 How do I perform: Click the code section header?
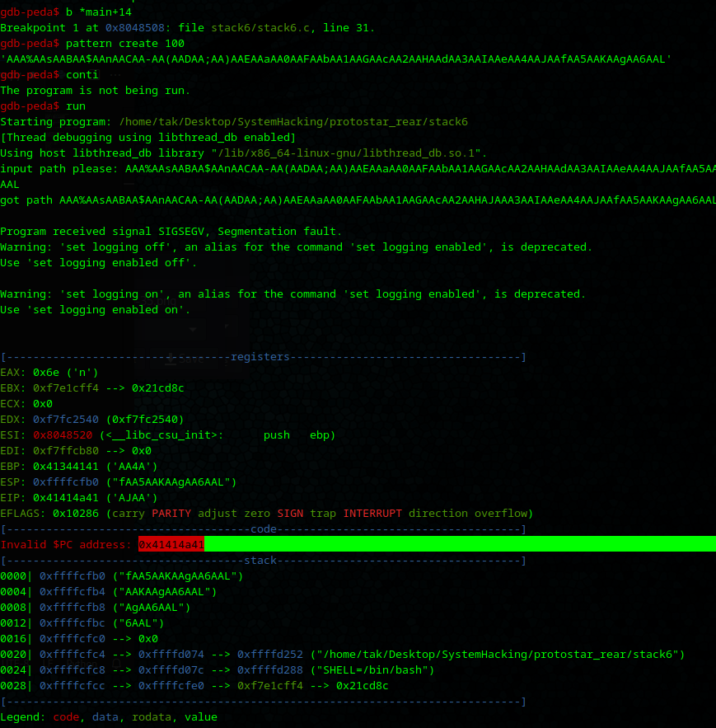(263, 529)
